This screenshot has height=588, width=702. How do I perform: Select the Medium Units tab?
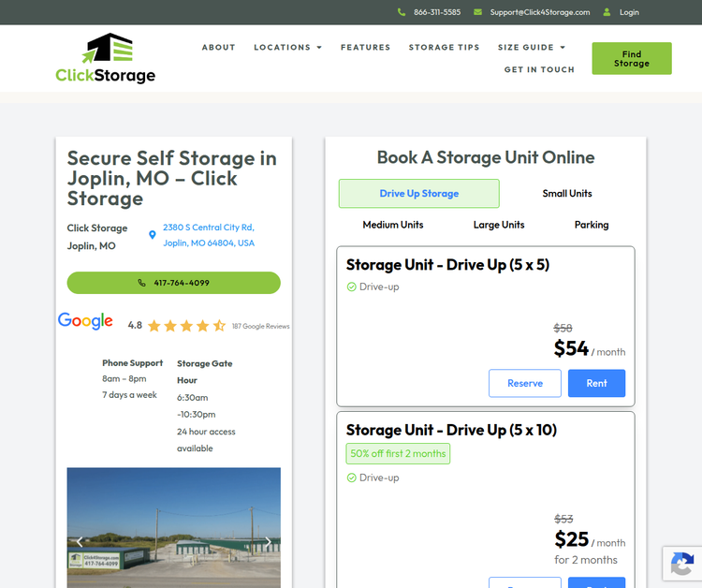(393, 225)
